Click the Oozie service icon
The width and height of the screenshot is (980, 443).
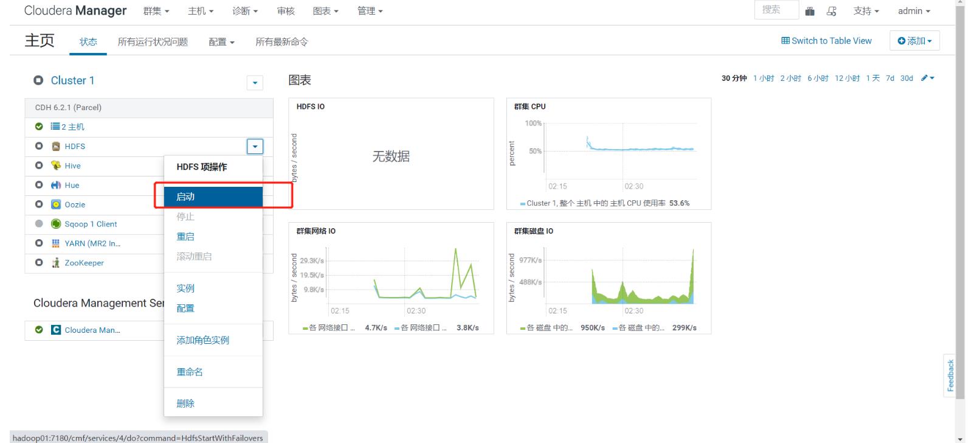[x=56, y=204]
